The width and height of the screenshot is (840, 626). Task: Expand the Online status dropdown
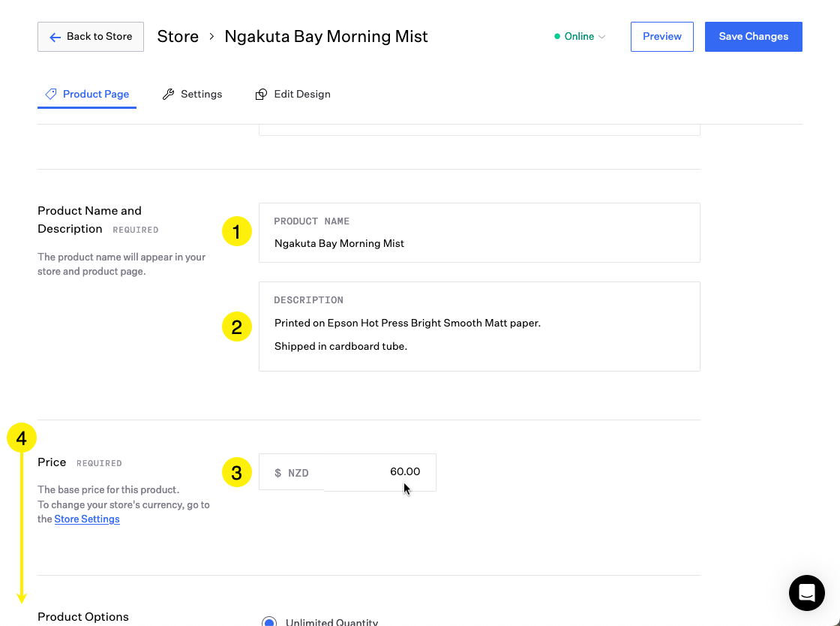coord(580,37)
